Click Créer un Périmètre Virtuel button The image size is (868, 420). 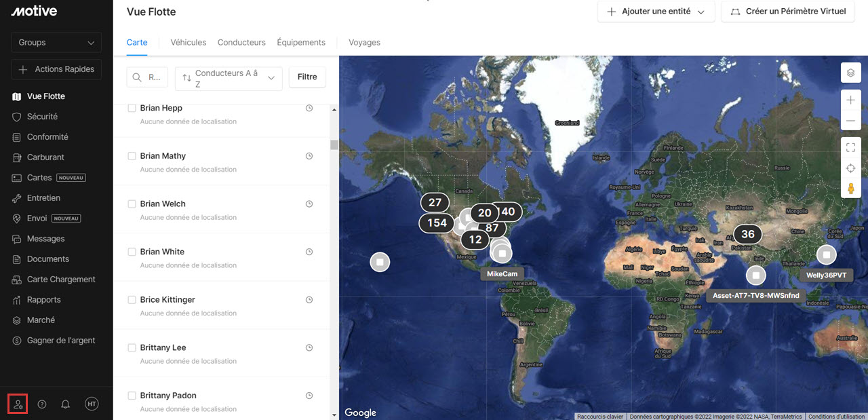(787, 12)
